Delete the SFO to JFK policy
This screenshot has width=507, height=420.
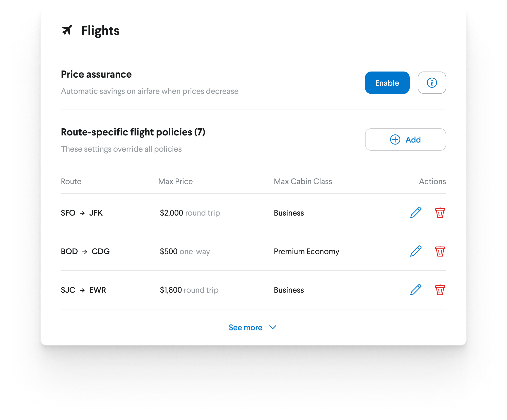click(440, 213)
